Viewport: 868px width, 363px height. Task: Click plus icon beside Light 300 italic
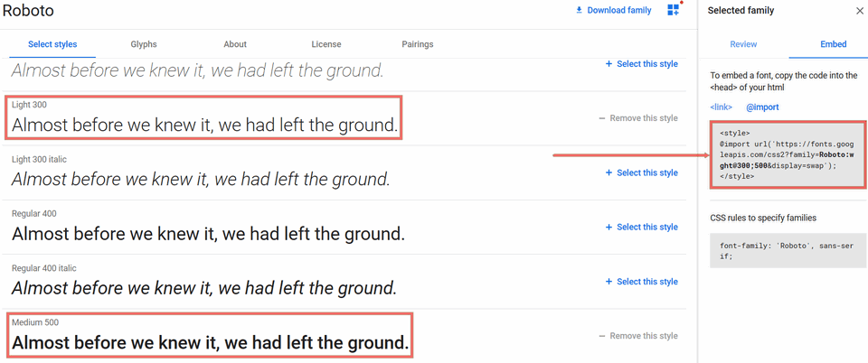point(609,172)
